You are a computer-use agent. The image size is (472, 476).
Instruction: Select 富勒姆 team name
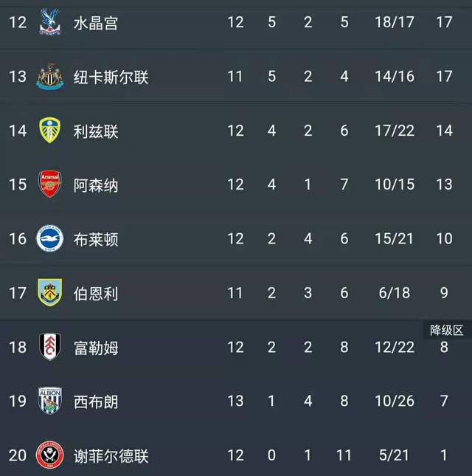[x=96, y=348]
